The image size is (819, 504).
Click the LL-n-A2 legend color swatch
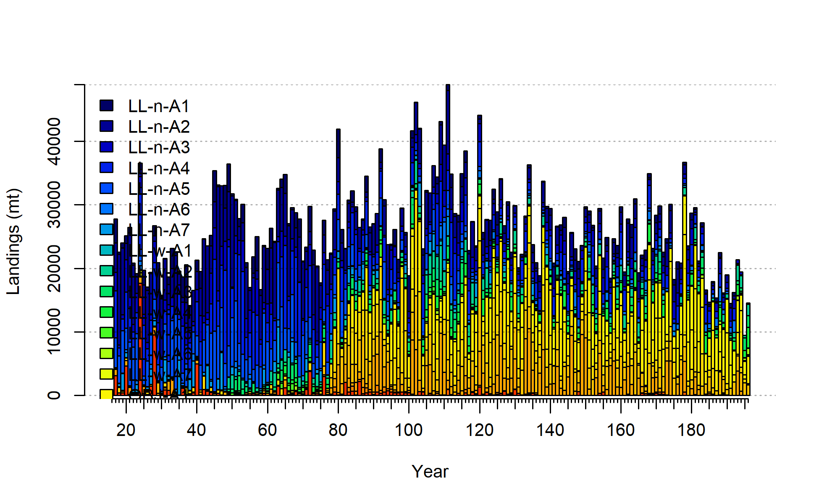tap(106, 126)
